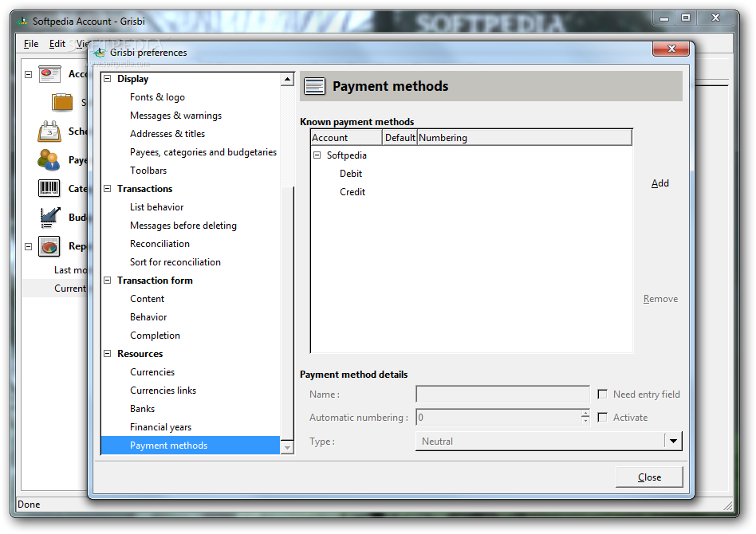Image resolution: width=756 pixels, height=534 pixels.
Task: Click the Payment methods header icon
Action: tap(314, 86)
